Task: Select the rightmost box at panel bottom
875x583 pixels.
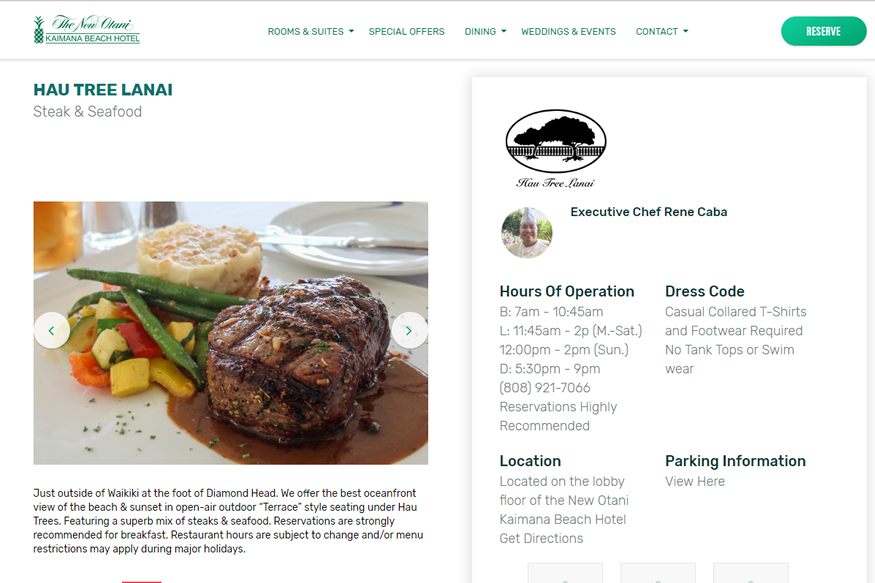Action: [751, 573]
